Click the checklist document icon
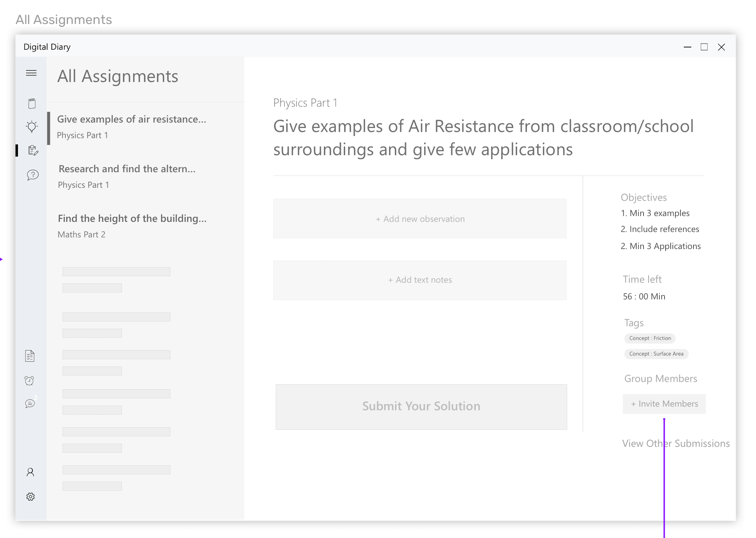This screenshot has height=538, width=756. pos(30,356)
